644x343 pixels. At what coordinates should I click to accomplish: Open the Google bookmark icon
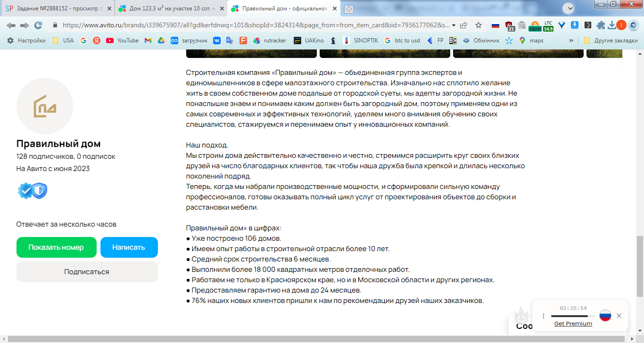coord(83,41)
